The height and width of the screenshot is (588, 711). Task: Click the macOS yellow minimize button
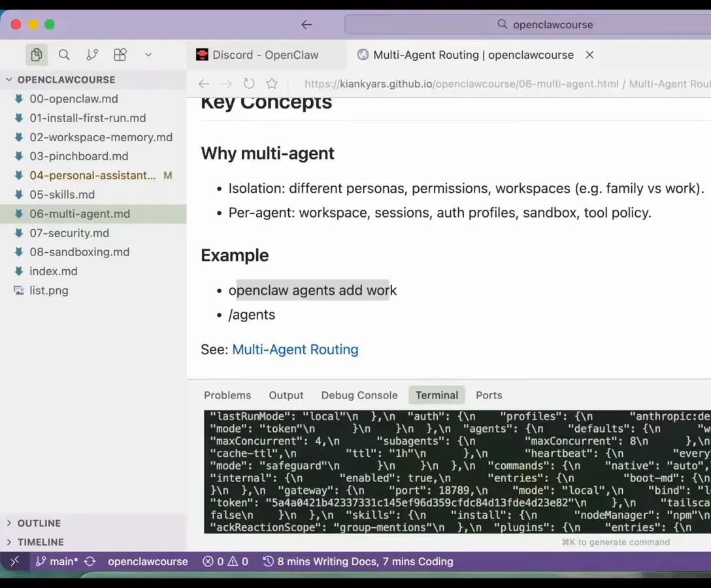33,24
